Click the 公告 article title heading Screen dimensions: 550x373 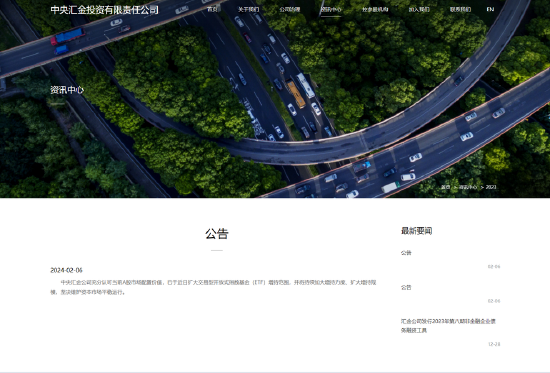click(217, 234)
